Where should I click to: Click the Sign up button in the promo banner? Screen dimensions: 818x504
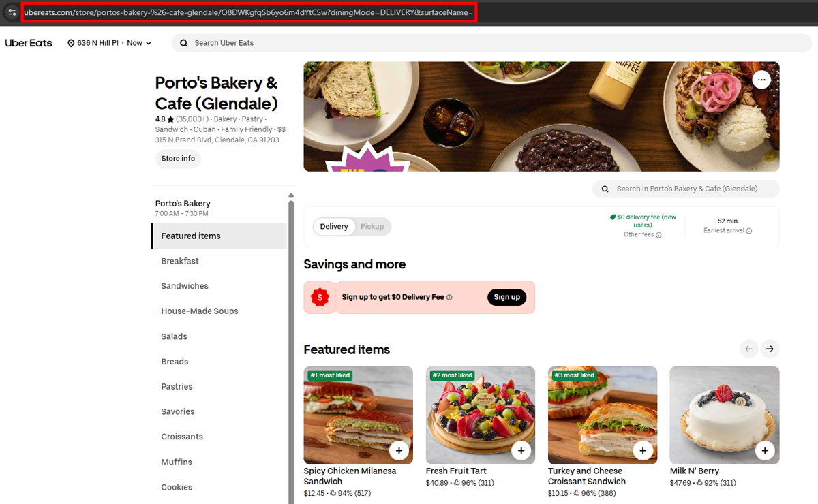coord(506,297)
